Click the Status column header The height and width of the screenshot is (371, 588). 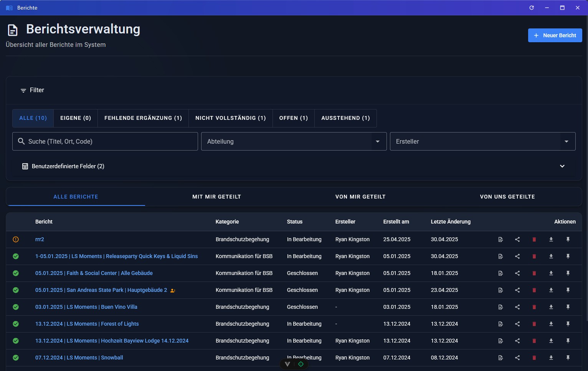pos(295,222)
